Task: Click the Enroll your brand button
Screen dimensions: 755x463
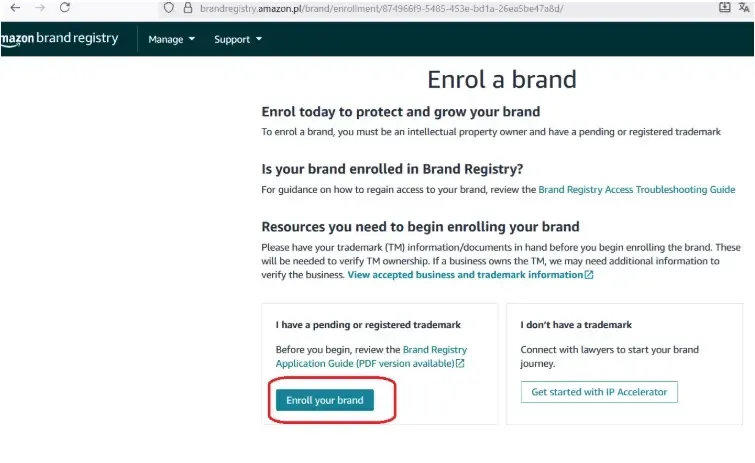Action: [325, 400]
